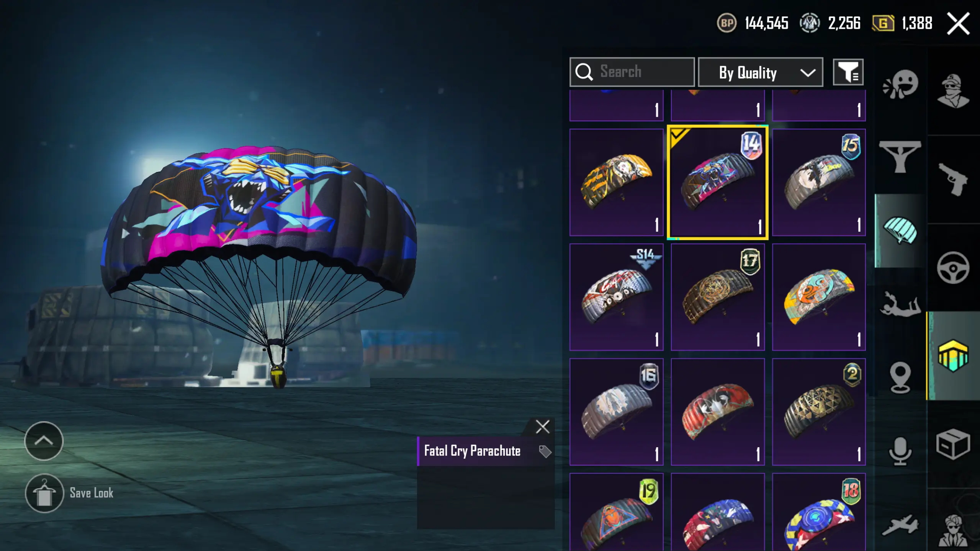
Task: Choose the parachute with badge 17
Action: click(718, 297)
